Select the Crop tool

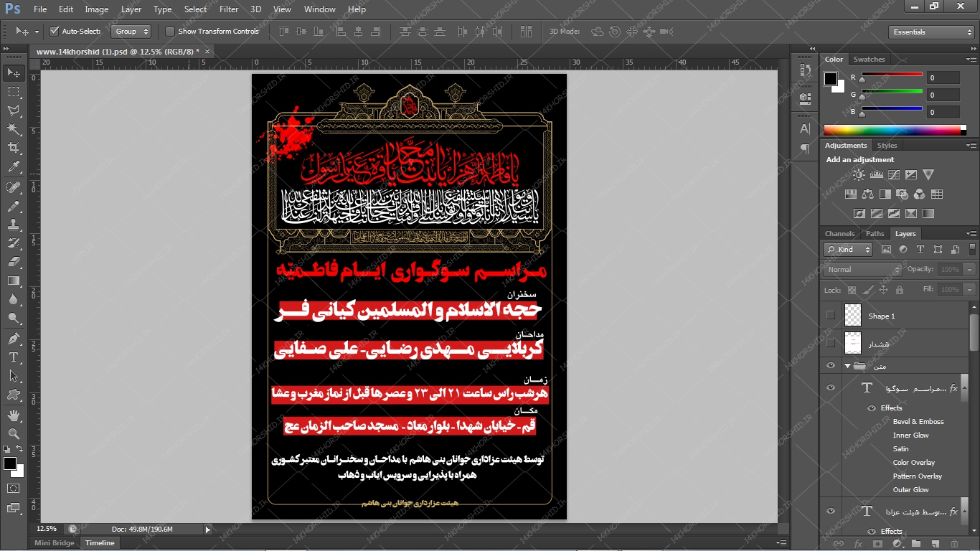tap(14, 148)
